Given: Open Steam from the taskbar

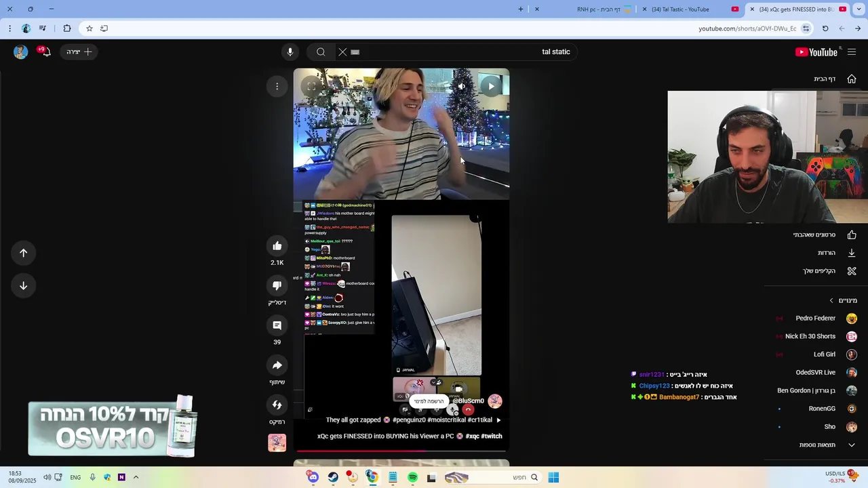Looking at the screenshot, I should [x=333, y=478].
